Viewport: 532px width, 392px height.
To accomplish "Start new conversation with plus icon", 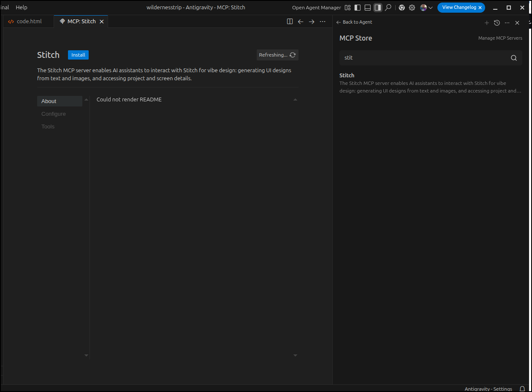I will tap(486, 23).
